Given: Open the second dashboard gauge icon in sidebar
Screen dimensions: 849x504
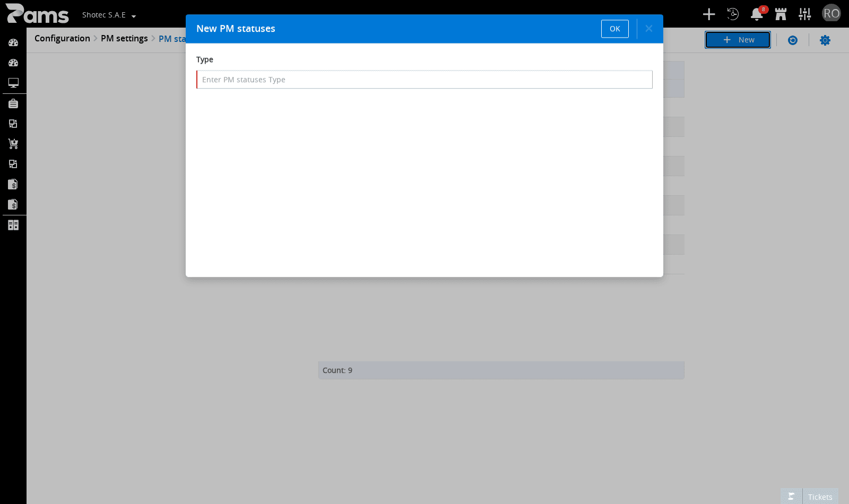Looking at the screenshot, I should pos(13,63).
